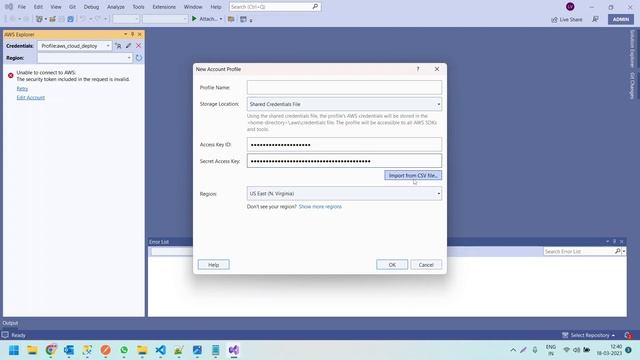Screen dimensions: 640x360
Task: Click the edit profile pencil icon
Action: (129, 46)
